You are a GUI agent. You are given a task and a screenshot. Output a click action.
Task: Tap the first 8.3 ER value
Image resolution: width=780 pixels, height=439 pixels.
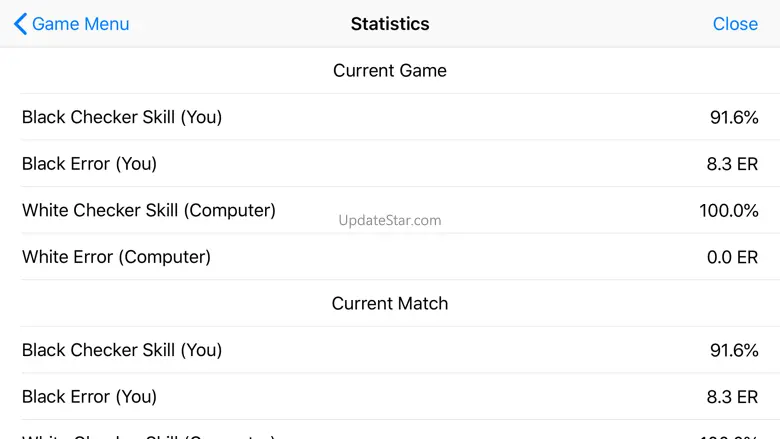tap(732, 164)
